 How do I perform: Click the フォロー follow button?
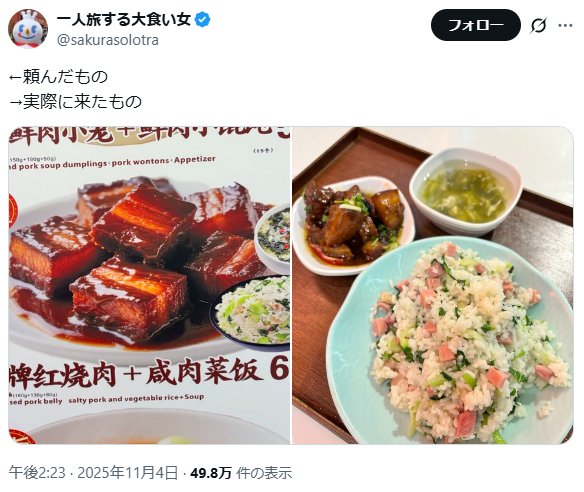475,25
